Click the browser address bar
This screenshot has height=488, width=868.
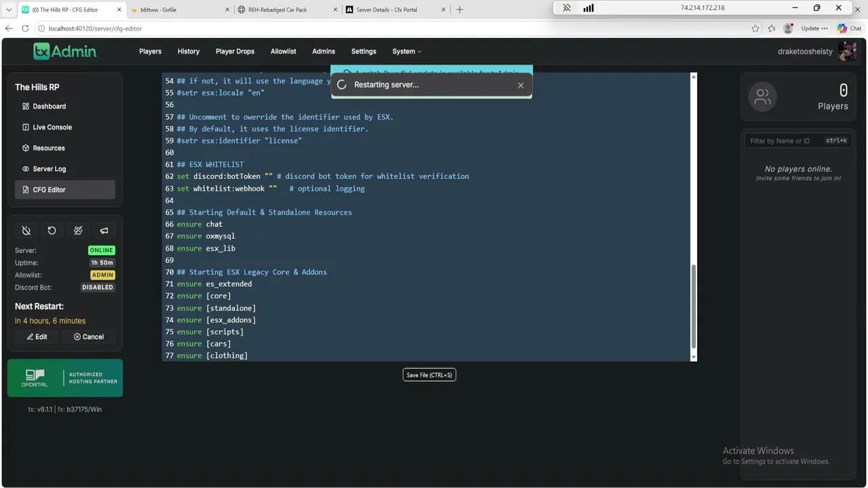[393, 28]
